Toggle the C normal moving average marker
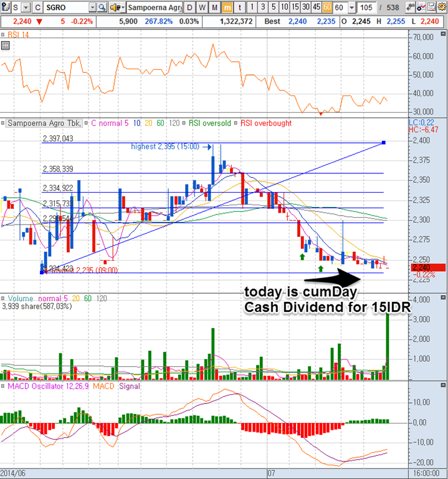Screen dimensions: 448x479 point(86,123)
